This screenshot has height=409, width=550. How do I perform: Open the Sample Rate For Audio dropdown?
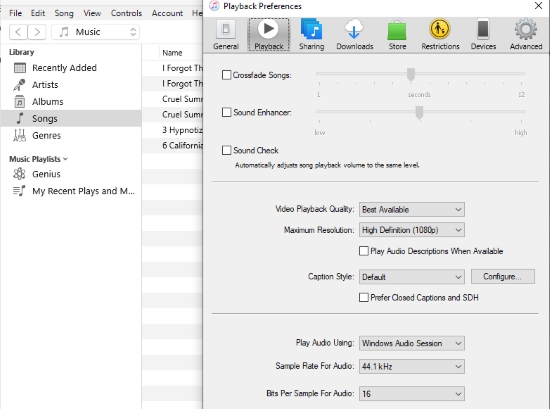(412, 367)
